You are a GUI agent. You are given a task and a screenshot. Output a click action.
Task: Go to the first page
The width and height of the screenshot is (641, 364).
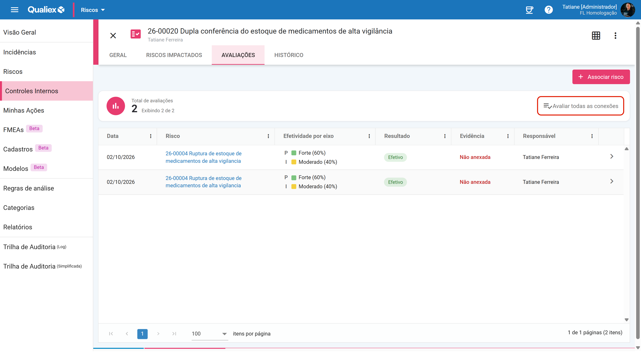(x=111, y=333)
